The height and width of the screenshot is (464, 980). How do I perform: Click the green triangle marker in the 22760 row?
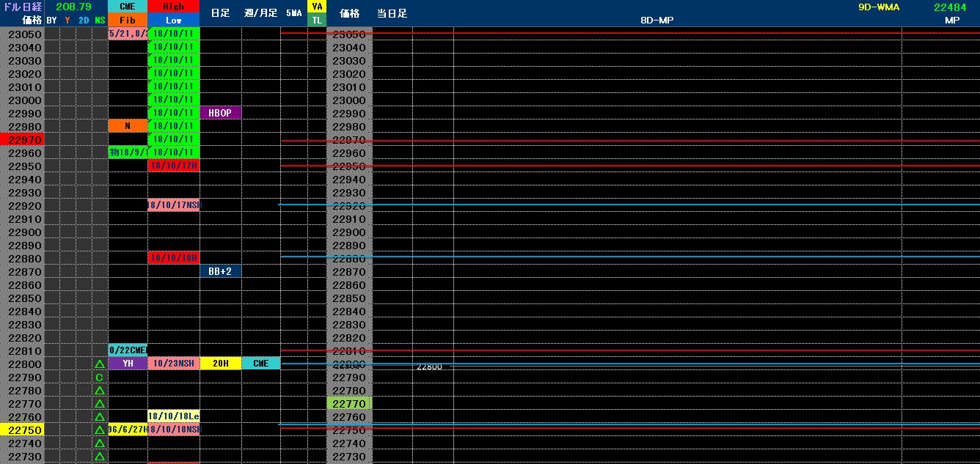(x=99, y=417)
